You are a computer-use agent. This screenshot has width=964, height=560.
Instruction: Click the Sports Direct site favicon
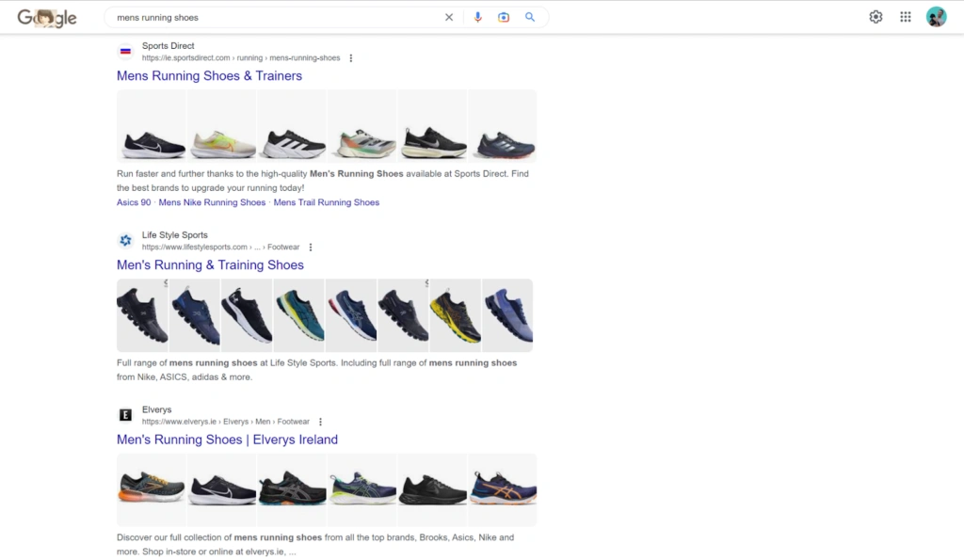point(125,52)
